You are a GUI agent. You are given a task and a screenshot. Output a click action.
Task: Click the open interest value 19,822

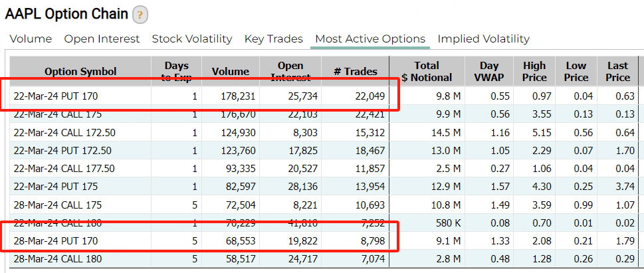click(x=303, y=241)
